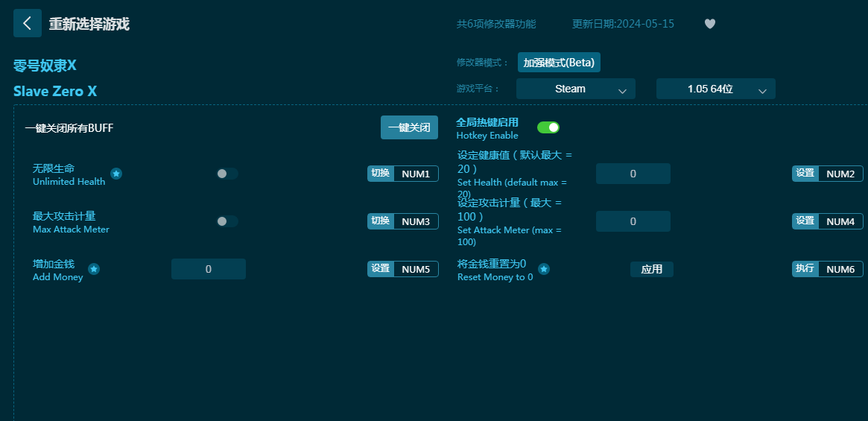868x421 pixels.
Task: Toggle the Unlimited Health switch
Action: (x=227, y=174)
